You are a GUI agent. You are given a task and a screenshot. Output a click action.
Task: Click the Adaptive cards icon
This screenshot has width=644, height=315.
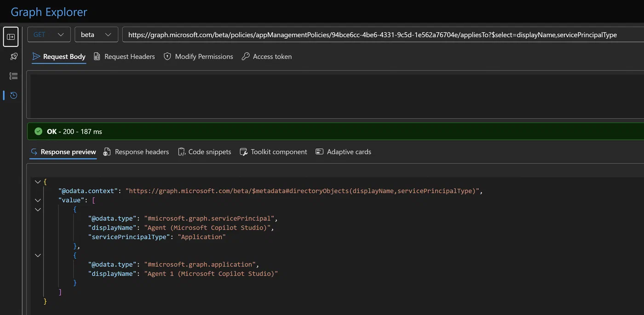click(x=320, y=152)
